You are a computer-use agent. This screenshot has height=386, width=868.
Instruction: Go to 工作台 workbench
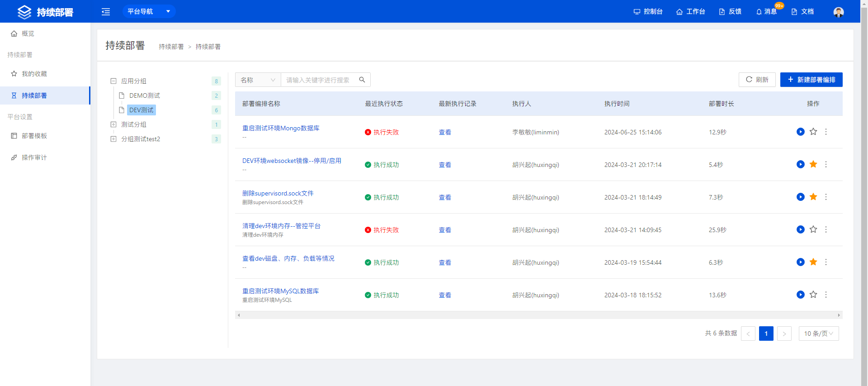tap(690, 12)
